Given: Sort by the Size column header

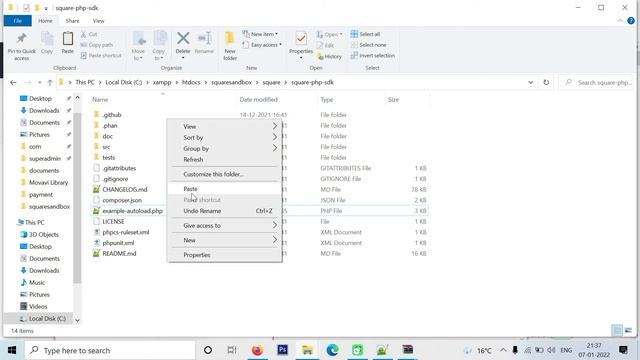Looking at the screenshot, I should coord(393,100).
